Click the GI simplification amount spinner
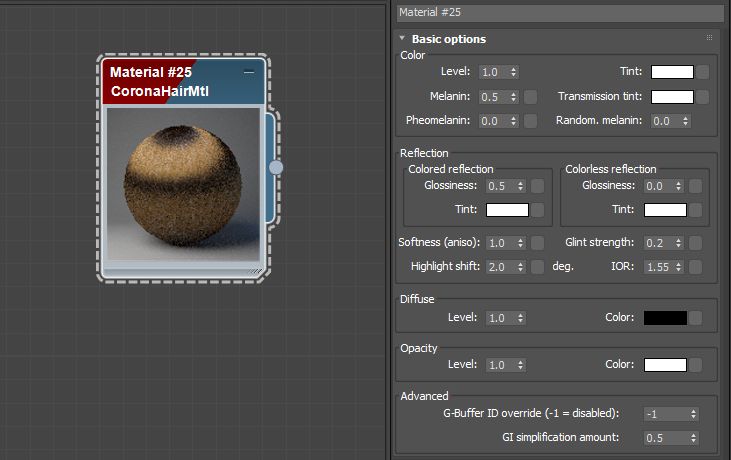The height and width of the screenshot is (460, 731). (x=693, y=438)
